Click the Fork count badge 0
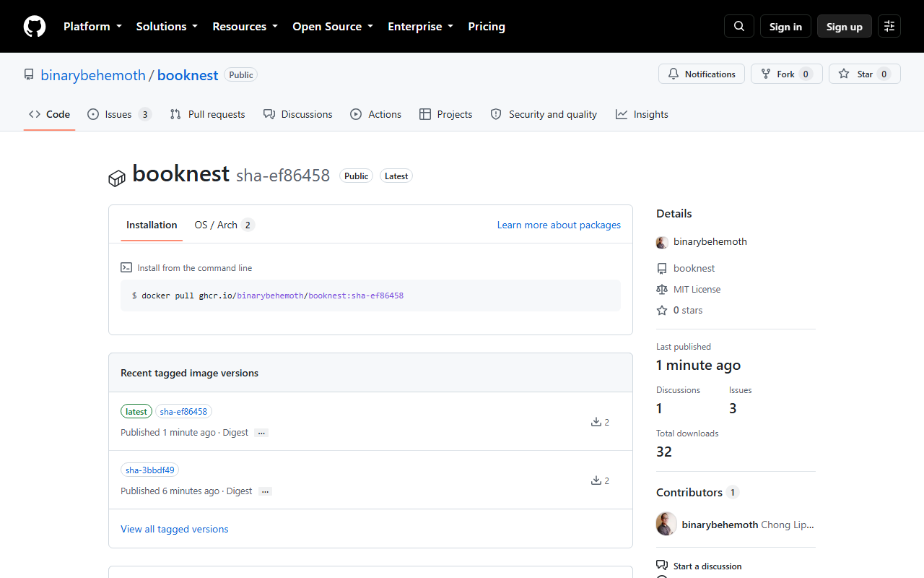Screen dimensions: 924x578 pyautogui.click(x=806, y=74)
